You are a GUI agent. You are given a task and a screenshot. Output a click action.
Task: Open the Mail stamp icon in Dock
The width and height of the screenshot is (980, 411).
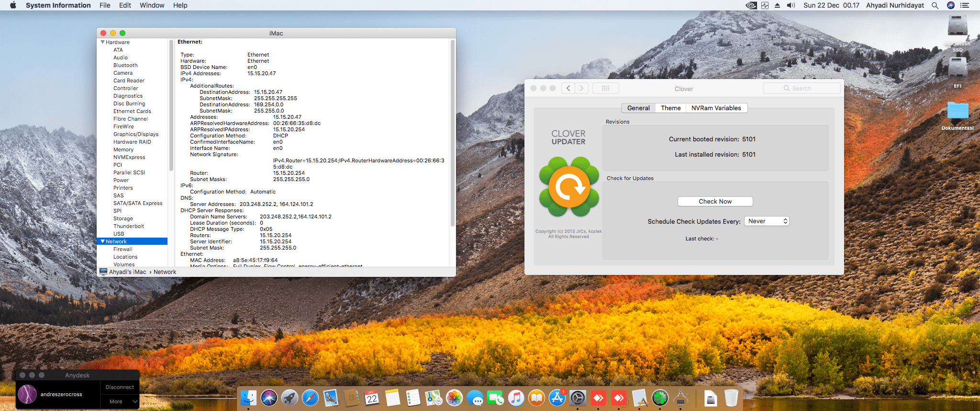tap(331, 398)
